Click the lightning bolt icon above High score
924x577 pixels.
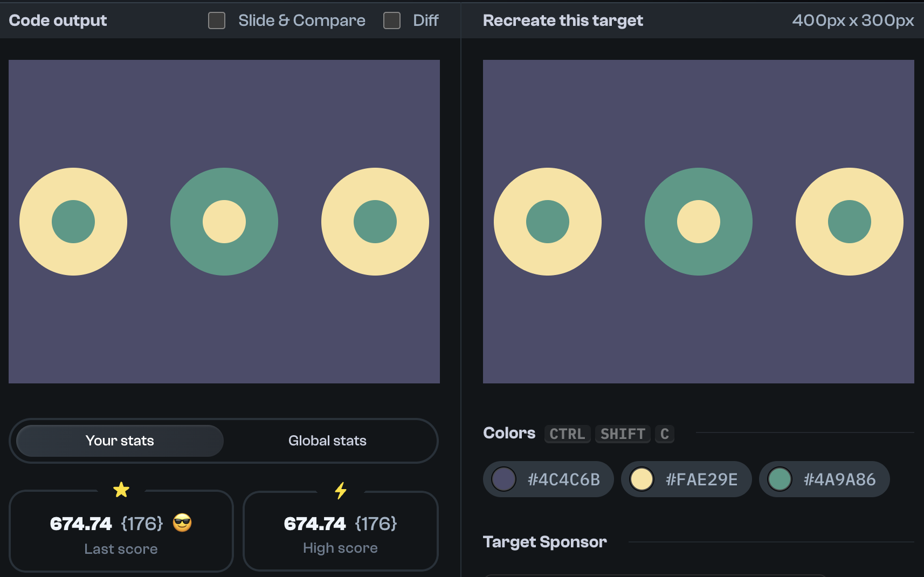341,490
